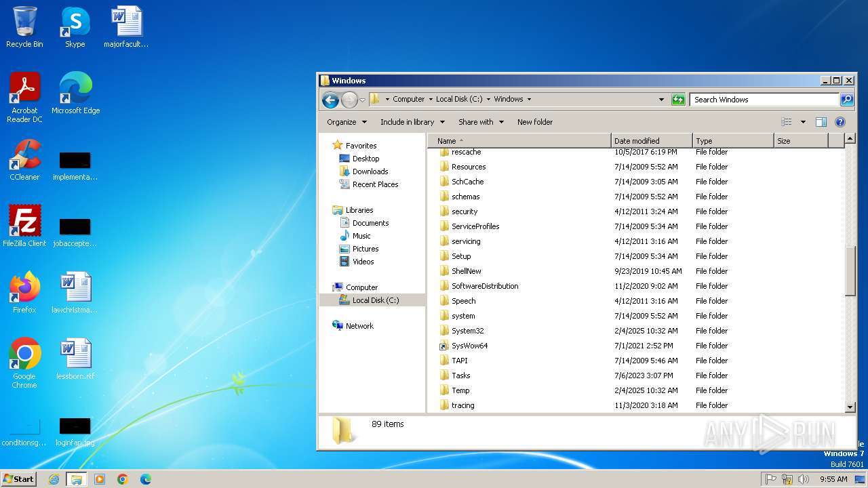Select Favorites in the navigation pane
This screenshot has height=488, width=868.
tap(361, 146)
